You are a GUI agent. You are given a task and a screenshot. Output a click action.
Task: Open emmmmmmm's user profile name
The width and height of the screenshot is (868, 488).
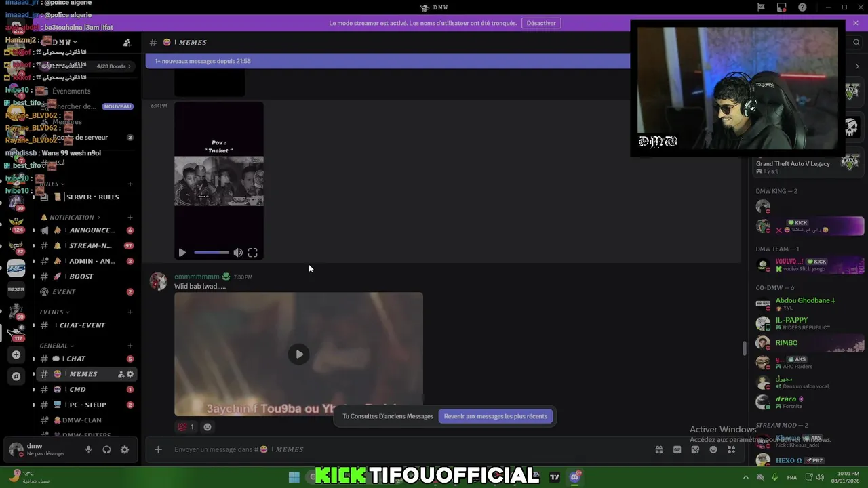pos(197,277)
